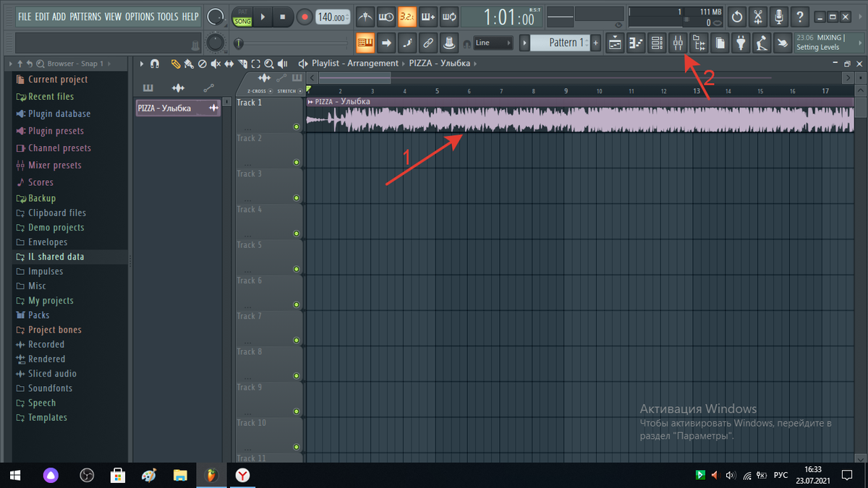Toggle typing keyboard to piano button
Screen dimensions: 868x488
click(x=365, y=43)
